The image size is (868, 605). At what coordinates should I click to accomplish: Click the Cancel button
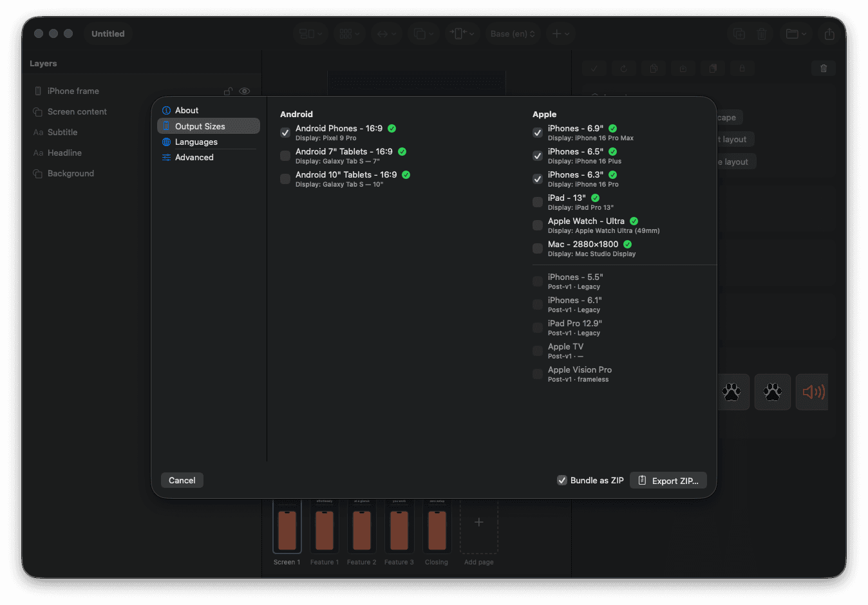(182, 480)
